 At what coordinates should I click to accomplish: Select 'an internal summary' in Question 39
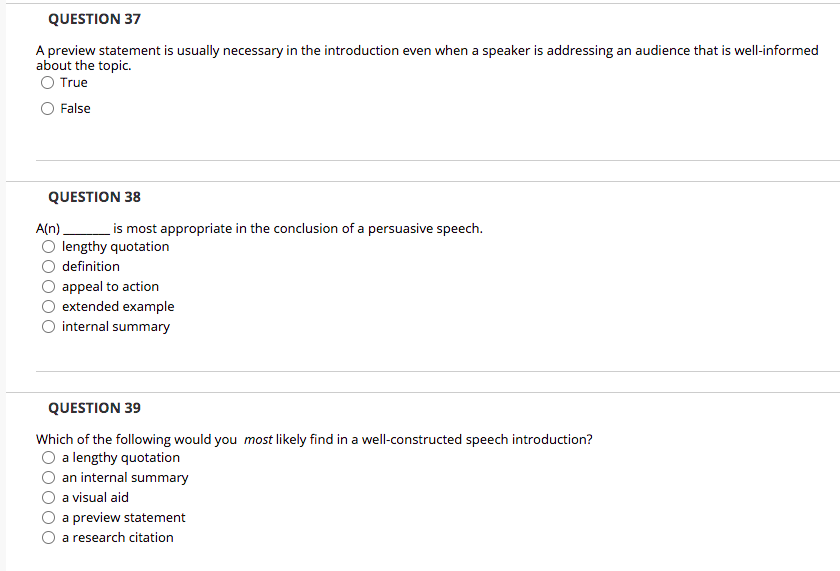tap(47, 478)
